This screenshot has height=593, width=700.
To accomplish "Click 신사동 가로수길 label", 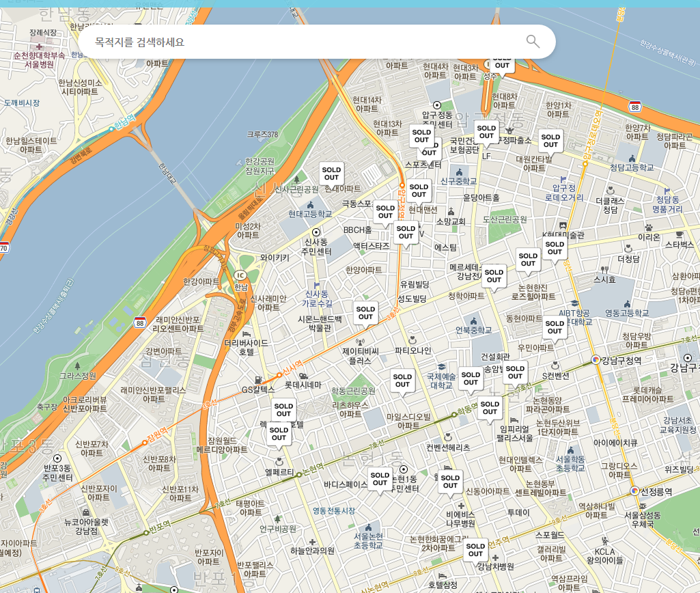I will (317, 299).
